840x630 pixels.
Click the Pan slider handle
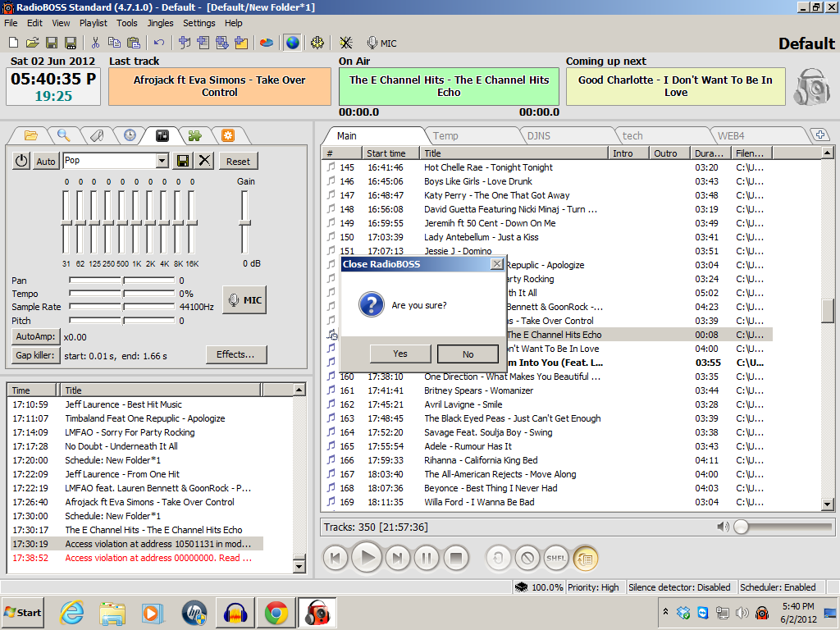click(123, 281)
